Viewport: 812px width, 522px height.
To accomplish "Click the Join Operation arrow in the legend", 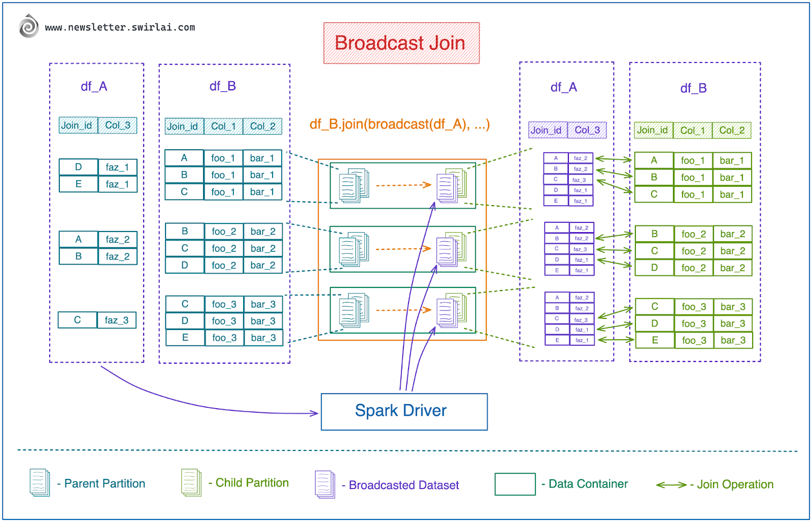I will pyautogui.click(x=670, y=484).
